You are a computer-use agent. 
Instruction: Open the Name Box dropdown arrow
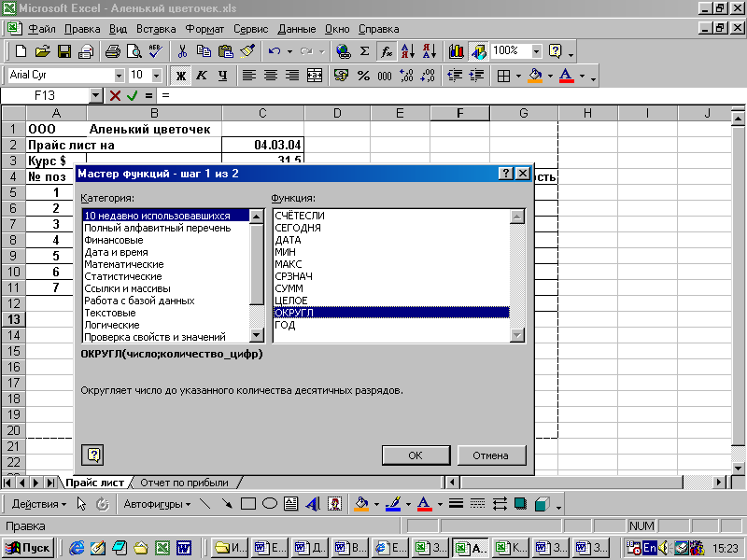pos(96,95)
